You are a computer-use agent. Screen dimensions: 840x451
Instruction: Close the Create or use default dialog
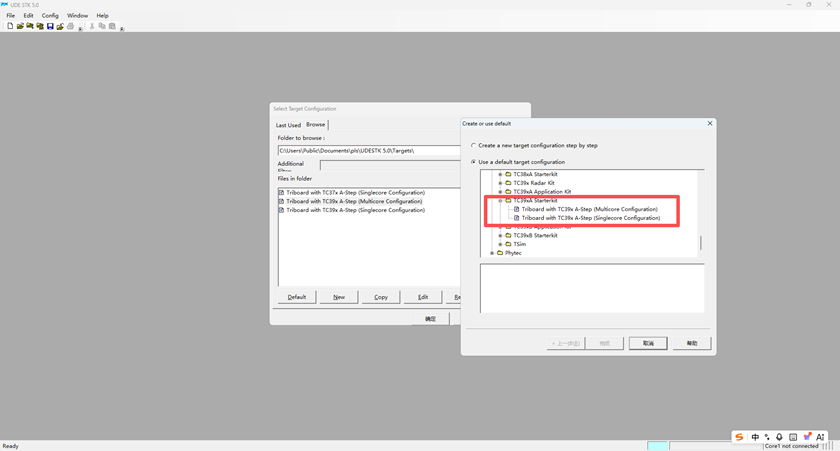(710, 123)
